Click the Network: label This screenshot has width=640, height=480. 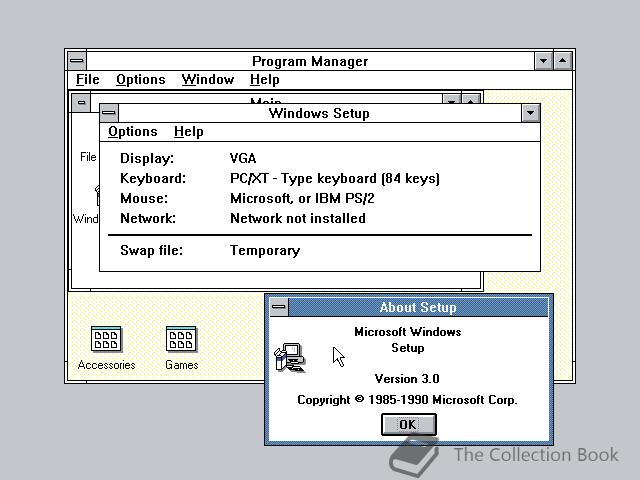click(x=148, y=218)
